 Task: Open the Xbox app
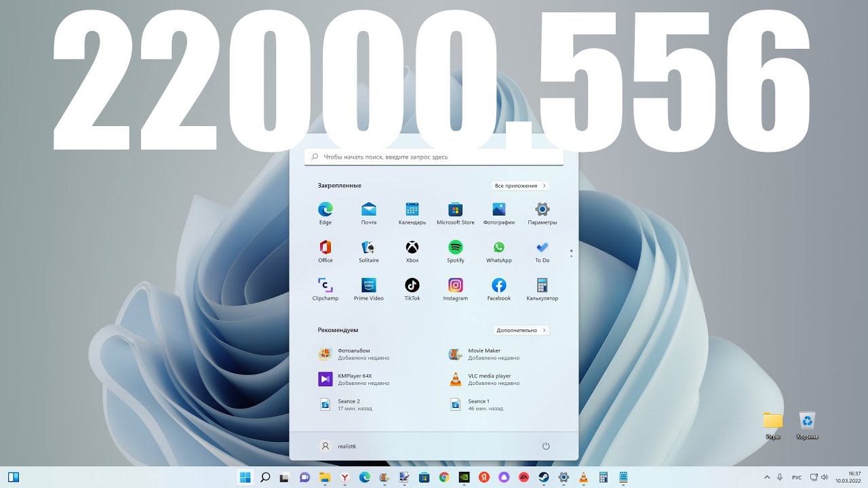(412, 251)
